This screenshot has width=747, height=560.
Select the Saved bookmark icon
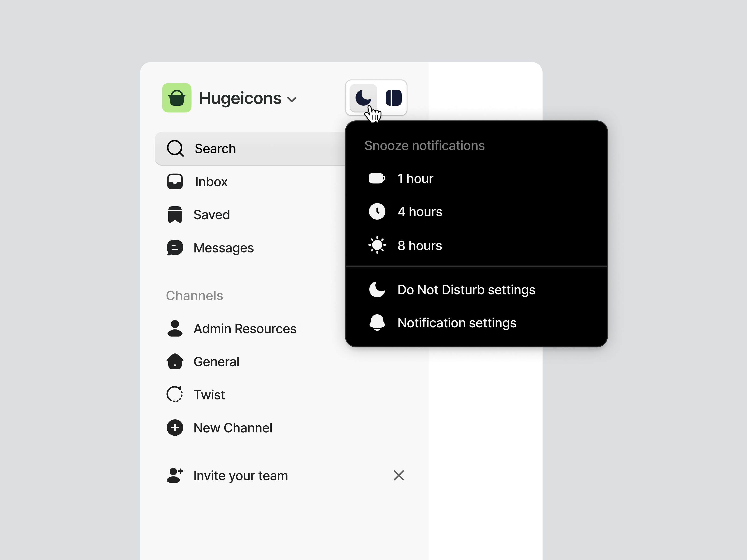pos(175,214)
